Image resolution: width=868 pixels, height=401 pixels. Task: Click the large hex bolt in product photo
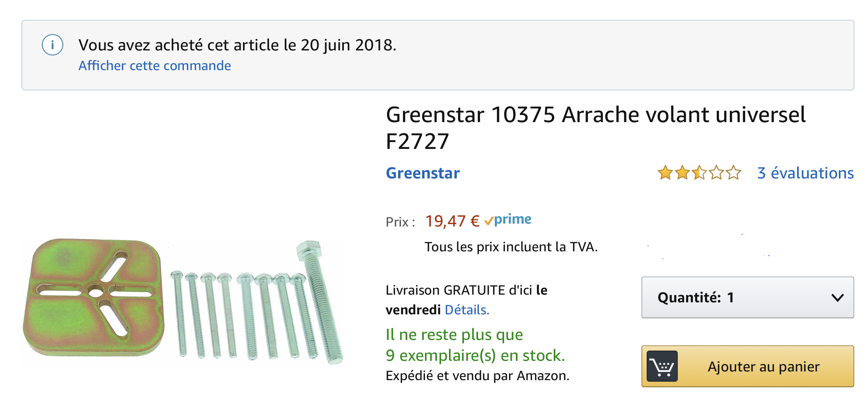(x=320, y=299)
